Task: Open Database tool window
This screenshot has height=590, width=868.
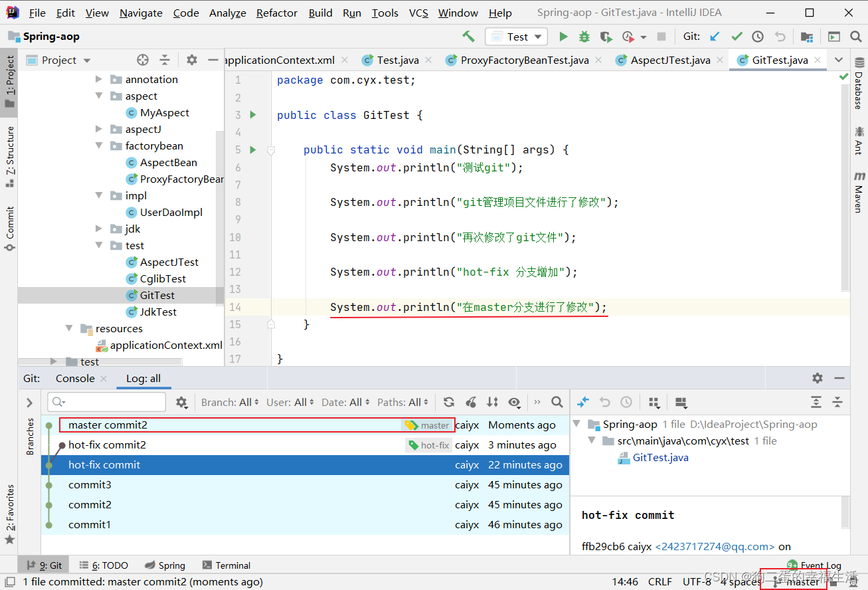Action: coord(859,83)
